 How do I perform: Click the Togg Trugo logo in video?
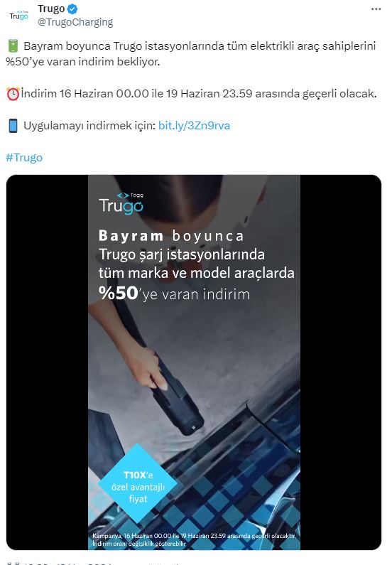121,203
